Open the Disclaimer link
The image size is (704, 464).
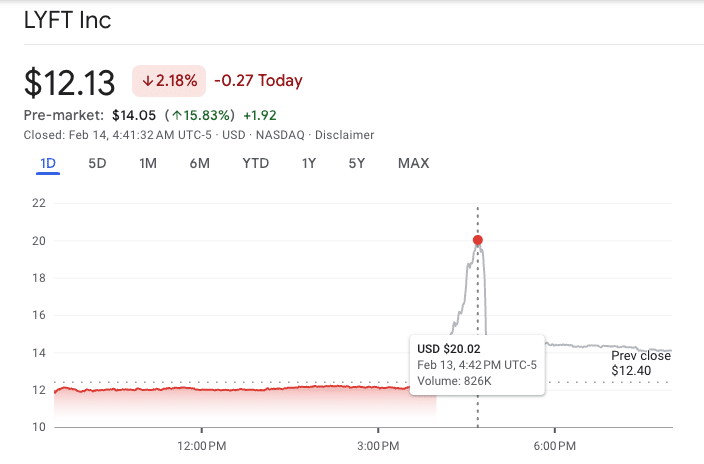pos(344,135)
